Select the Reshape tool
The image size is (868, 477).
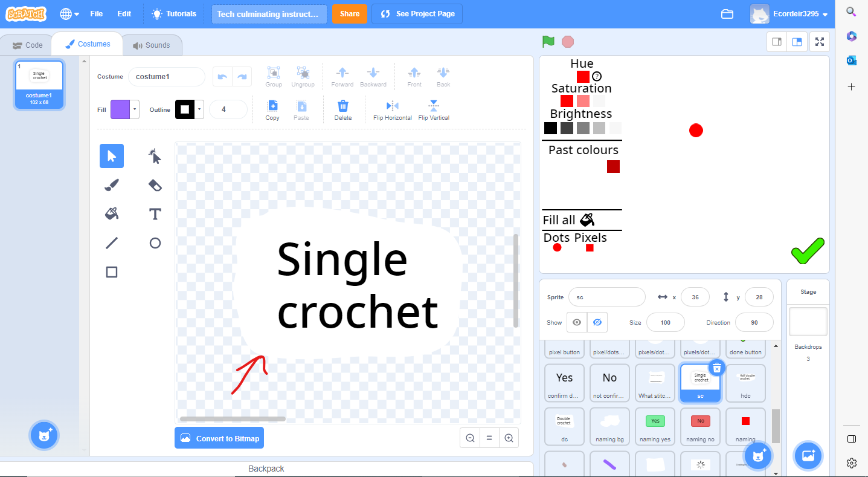[155, 155]
